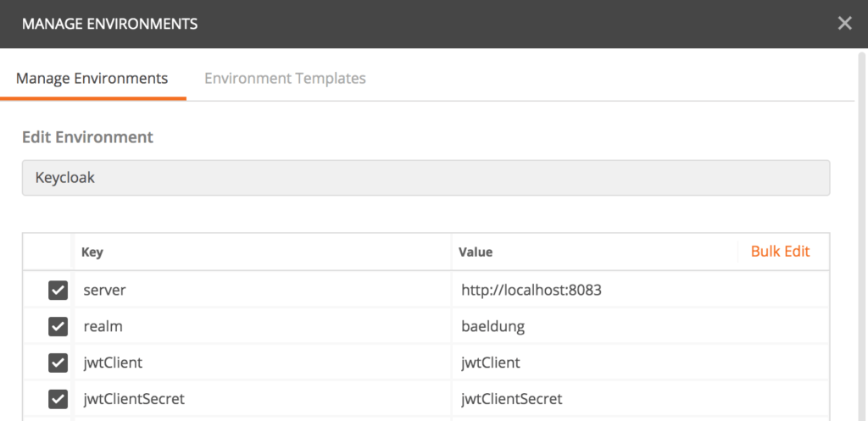Close the Manage Environments dialog
The height and width of the screenshot is (421, 868).
coord(844,24)
